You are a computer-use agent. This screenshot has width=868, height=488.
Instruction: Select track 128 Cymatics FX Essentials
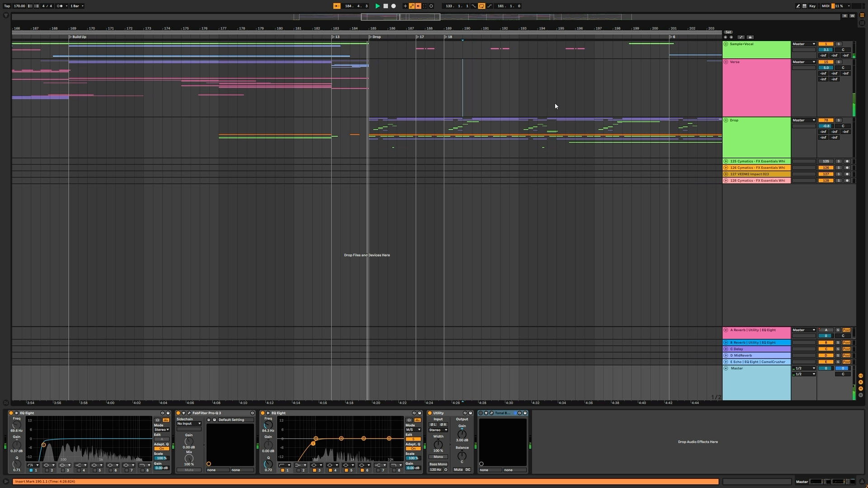[x=758, y=180]
